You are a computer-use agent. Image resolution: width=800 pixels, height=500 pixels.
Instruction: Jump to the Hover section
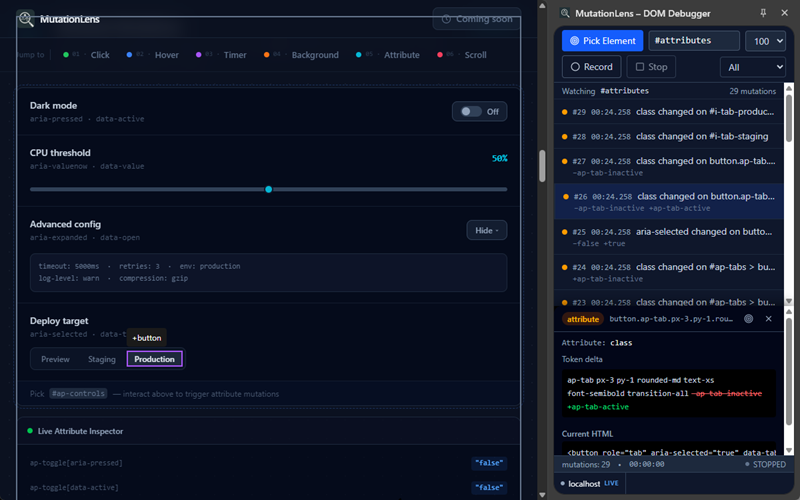[153, 55]
